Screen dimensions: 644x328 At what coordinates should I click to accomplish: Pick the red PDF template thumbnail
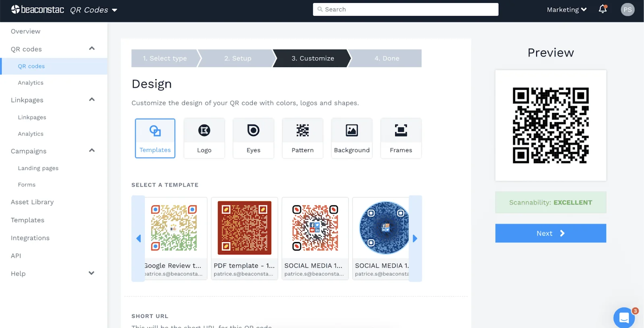pos(244,228)
